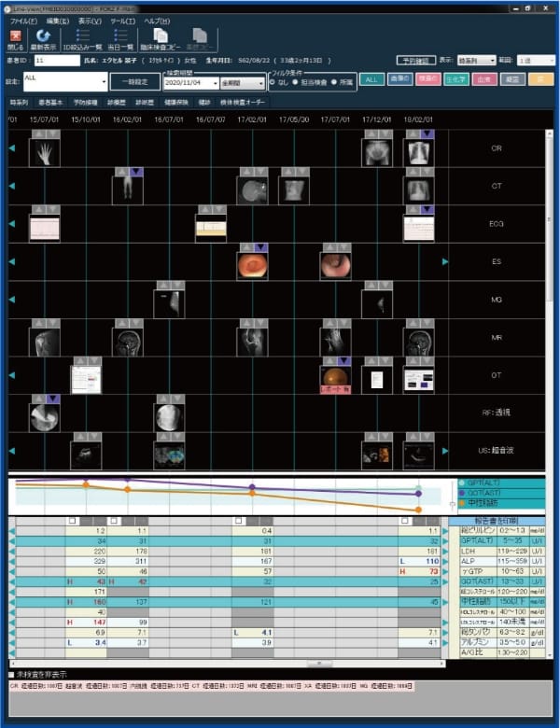The height and width of the screenshot is (728, 560).
Task: Click the 一時設定 button
Action: click(x=135, y=81)
